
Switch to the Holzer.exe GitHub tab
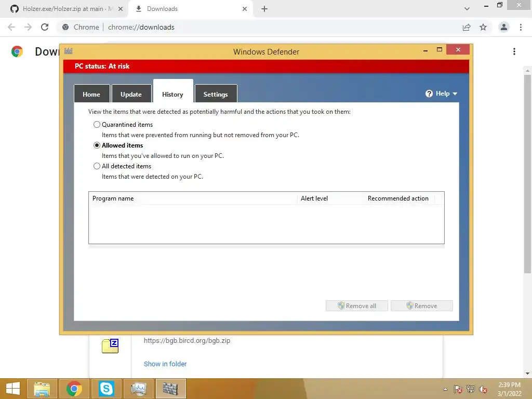click(63, 9)
